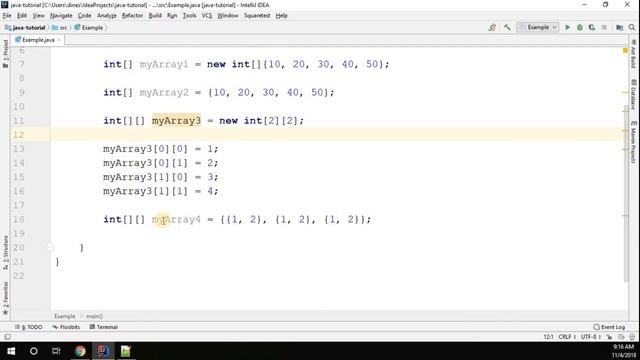Open the Event Log
Viewport: 640px width, 360px height.
click(x=609, y=327)
